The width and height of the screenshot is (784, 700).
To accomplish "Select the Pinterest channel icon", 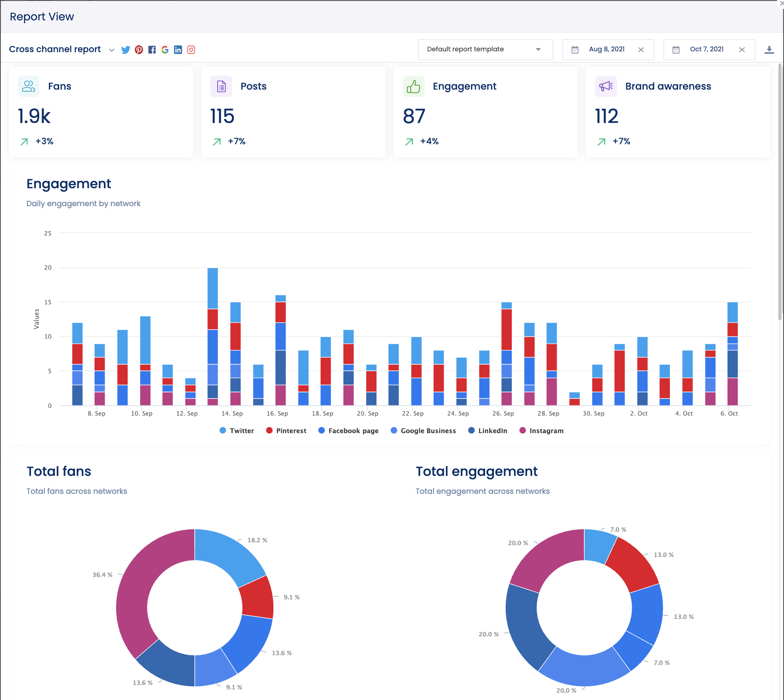I will 139,49.
